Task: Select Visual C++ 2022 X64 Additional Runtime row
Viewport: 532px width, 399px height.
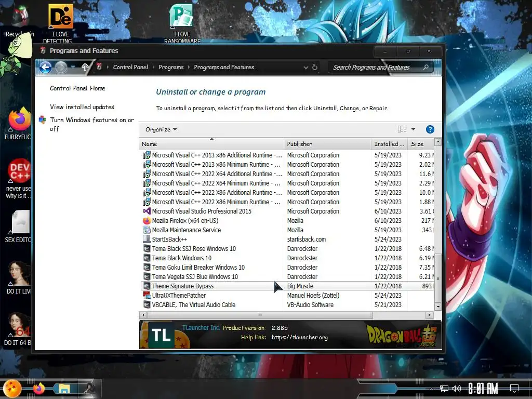Action: 287,174
